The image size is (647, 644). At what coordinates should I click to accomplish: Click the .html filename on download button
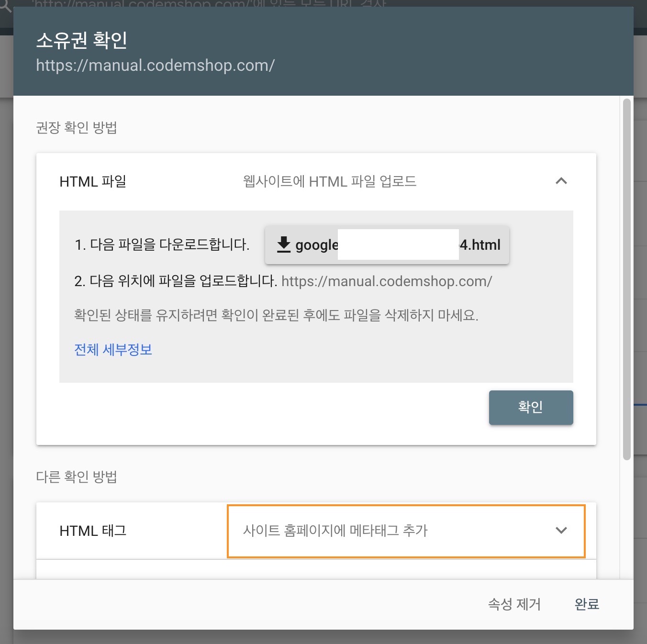(480, 245)
